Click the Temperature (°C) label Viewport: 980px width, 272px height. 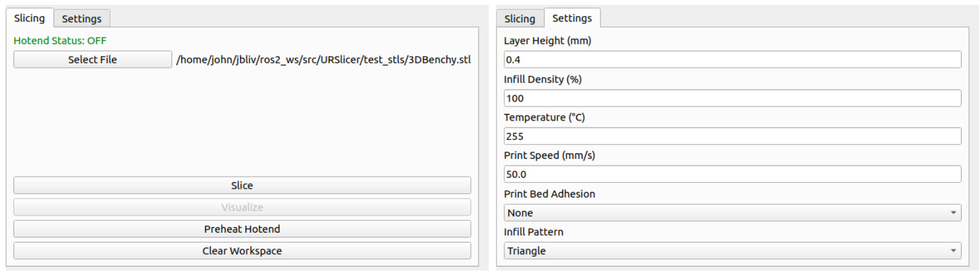(544, 117)
